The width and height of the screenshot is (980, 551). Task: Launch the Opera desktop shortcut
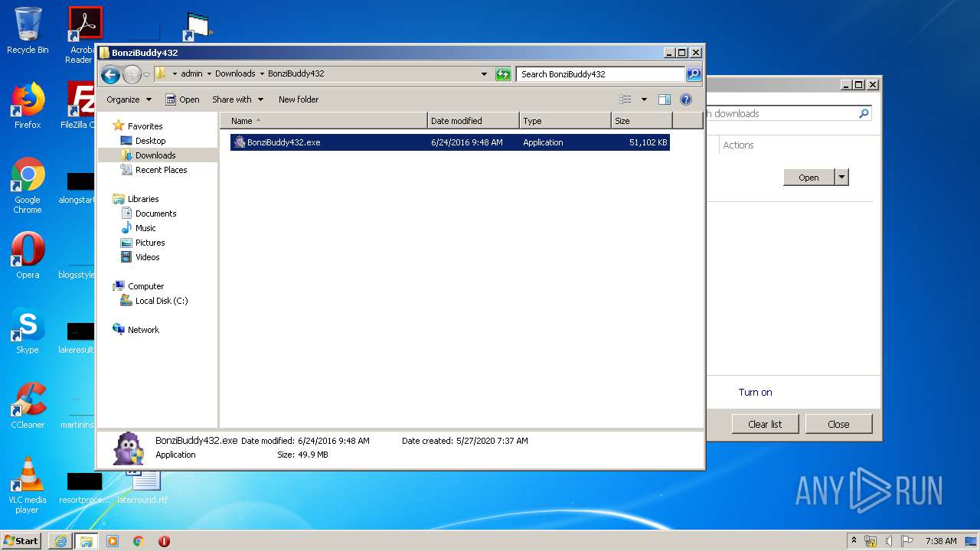(x=28, y=256)
